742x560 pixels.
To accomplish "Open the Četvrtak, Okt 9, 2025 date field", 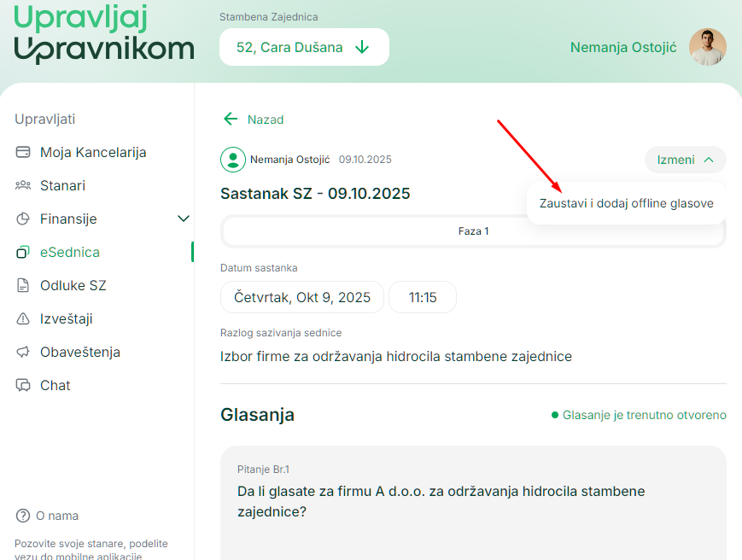I will 301,297.
